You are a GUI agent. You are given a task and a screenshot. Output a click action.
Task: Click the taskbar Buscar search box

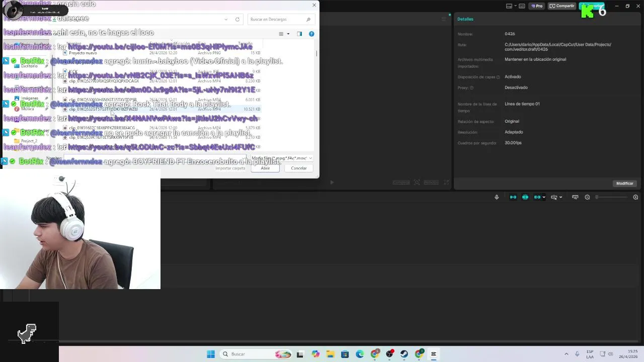[x=257, y=354]
